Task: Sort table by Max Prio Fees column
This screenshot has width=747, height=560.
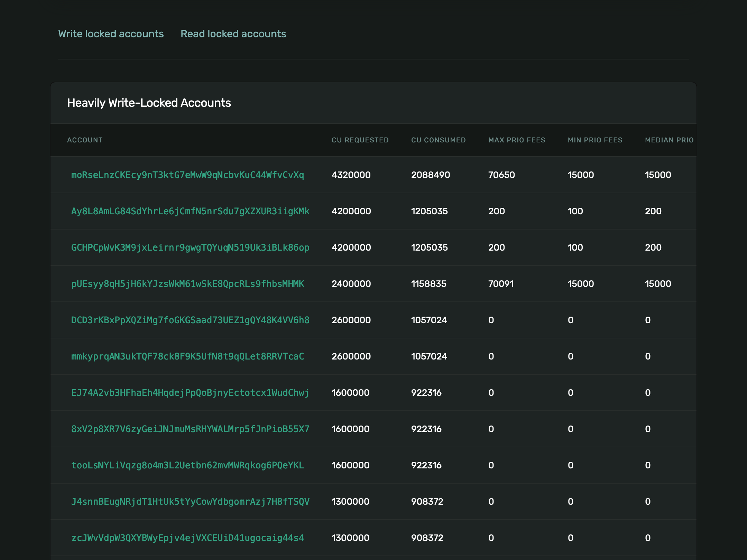Action: [516, 140]
